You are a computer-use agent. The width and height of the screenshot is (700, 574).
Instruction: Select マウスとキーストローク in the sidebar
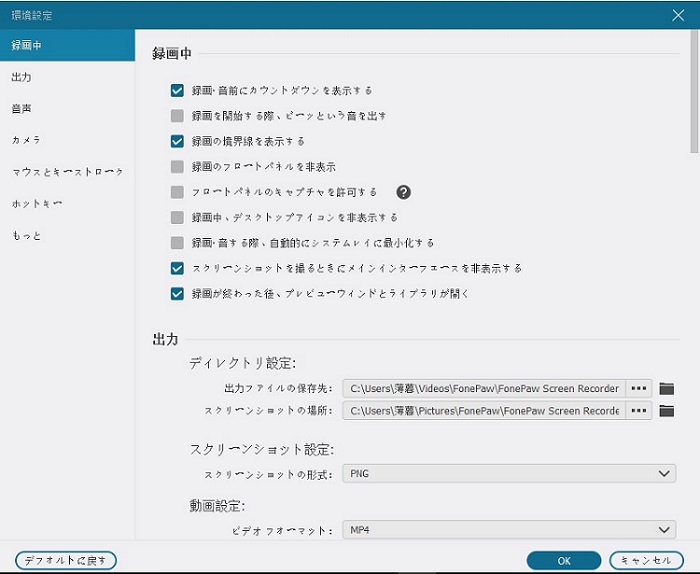pyautogui.click(x=67, y=172)
